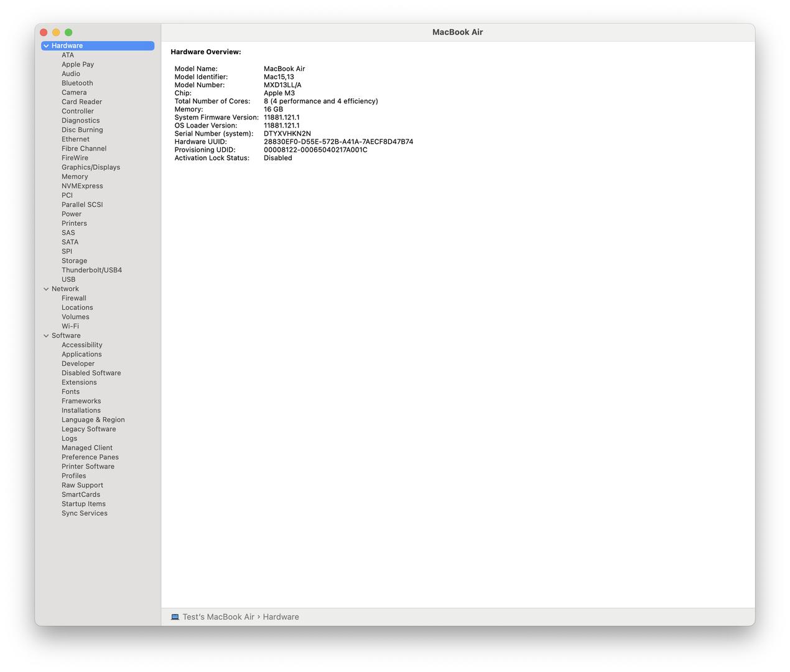Show Storage information
The image size is (790, 672).
tap(74, 261)
